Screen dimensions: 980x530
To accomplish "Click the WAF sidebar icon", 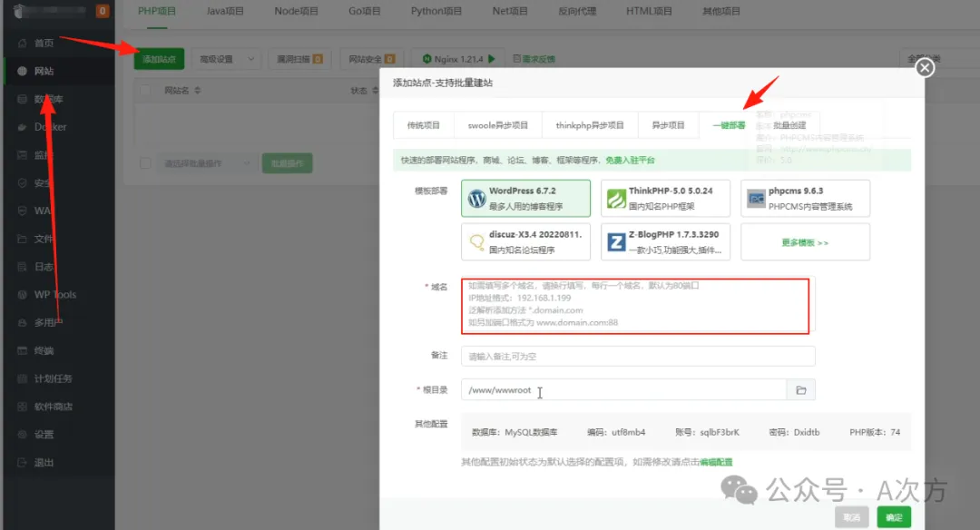I will point(23,211).
